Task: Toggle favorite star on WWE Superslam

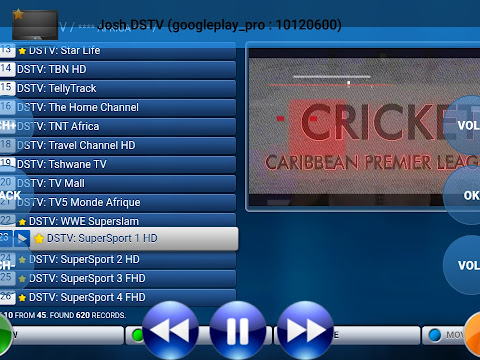Action: coord(22,222)
